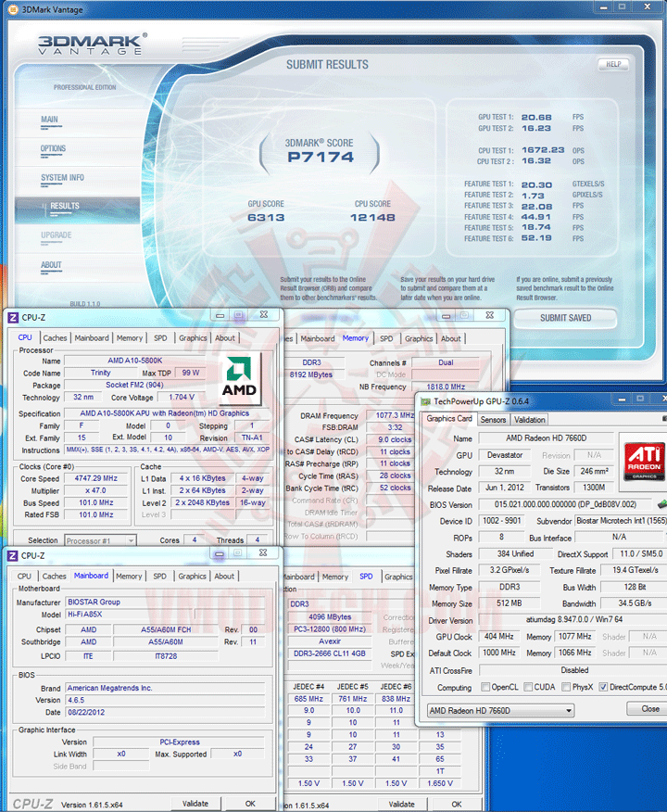Viewport: 667px width, 812px height.
Task: Minimize the GPU-Z window
Action: click(x=622, y=400)
